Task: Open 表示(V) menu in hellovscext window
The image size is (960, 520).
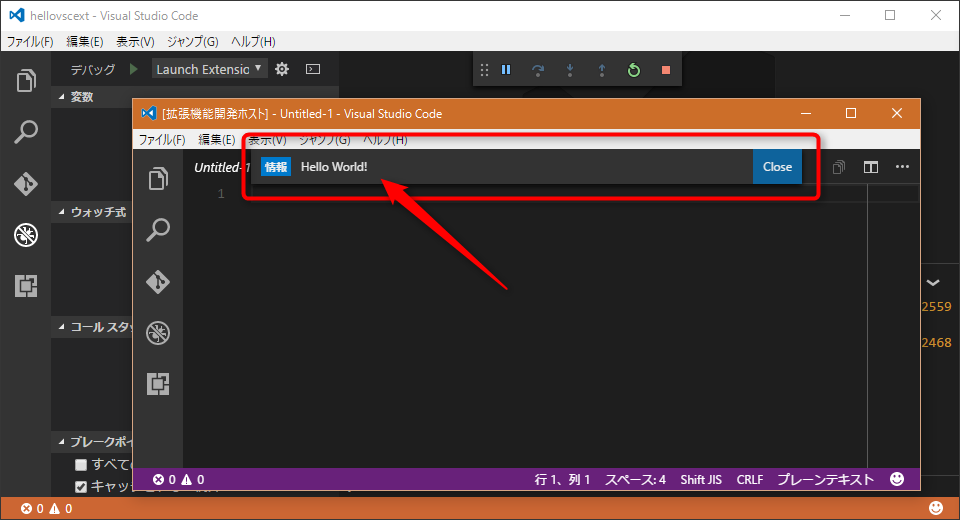Action: [135, 42]
